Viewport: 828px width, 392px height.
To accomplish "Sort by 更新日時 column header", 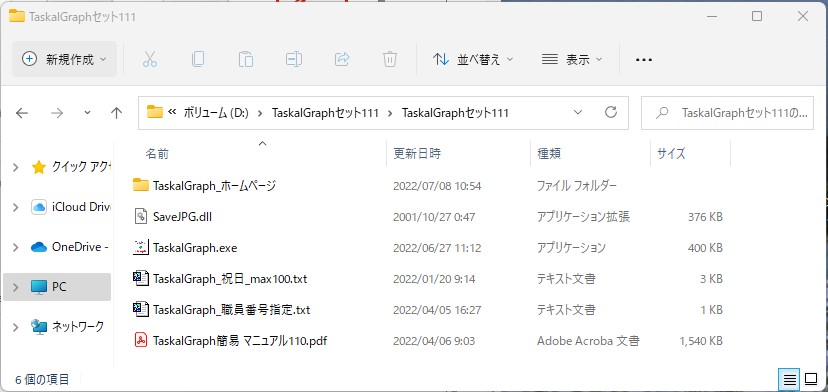I will click(417, 154).
